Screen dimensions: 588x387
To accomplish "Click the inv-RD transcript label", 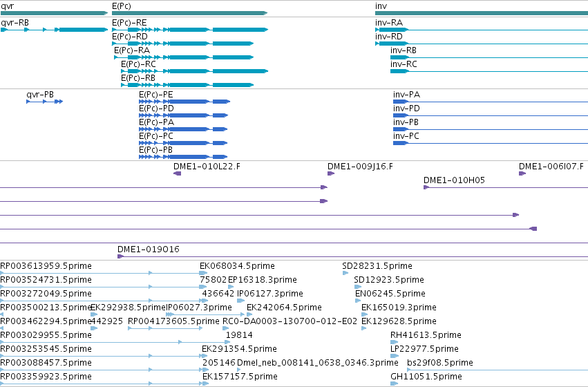I will 389,37.
